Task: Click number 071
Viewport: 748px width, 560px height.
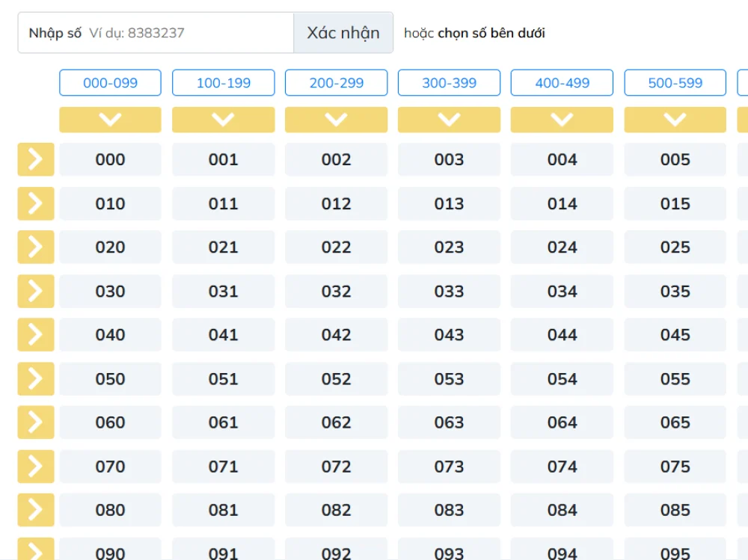Action: coord(223,467)
